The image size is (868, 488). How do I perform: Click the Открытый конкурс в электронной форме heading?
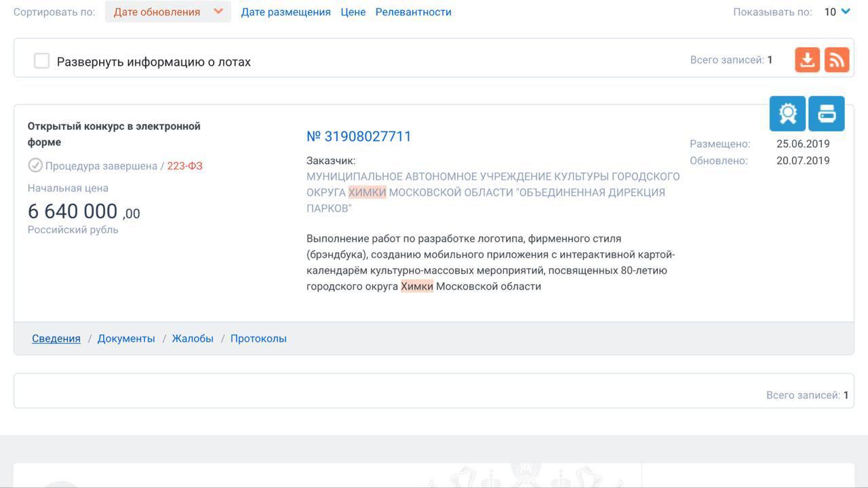pos(114,134)
